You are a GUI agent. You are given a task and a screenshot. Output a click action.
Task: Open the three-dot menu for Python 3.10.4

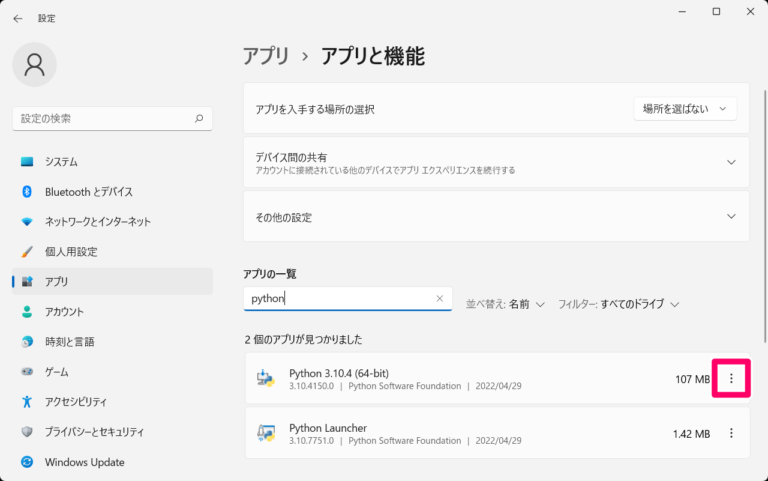tap(731, 379)
